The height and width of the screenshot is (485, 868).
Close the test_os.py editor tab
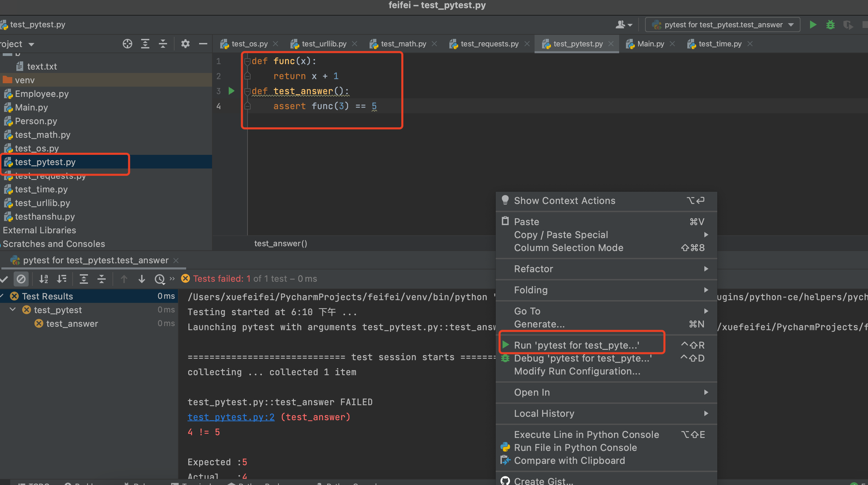(275, 44)
